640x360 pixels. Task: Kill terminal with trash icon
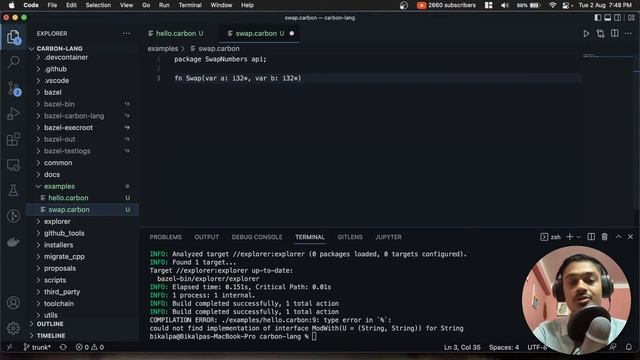pyautogui.click(x=604, y=237)
